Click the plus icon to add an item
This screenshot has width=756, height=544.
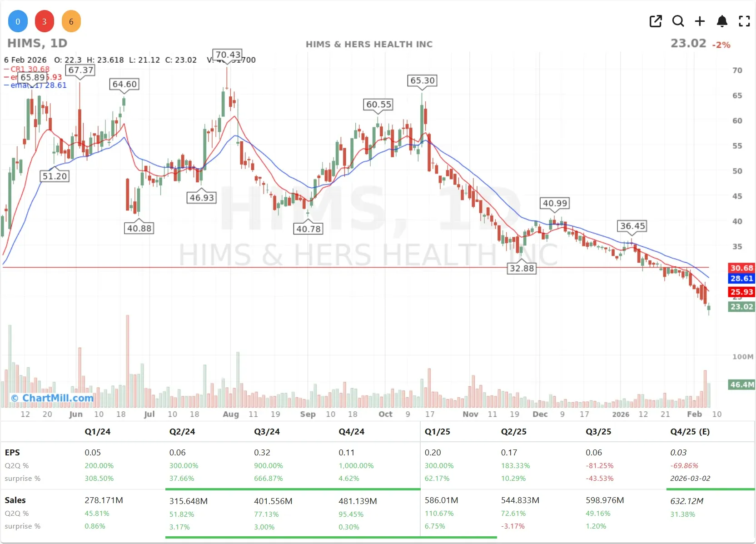tap(700, 21)
